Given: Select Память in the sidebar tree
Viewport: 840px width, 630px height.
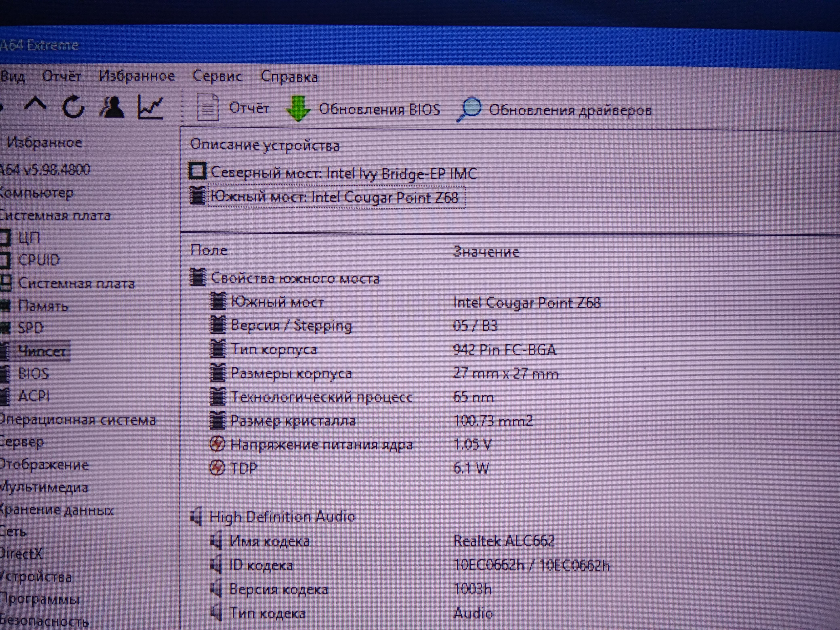Looking at the screenshot, I should [43, 306].
